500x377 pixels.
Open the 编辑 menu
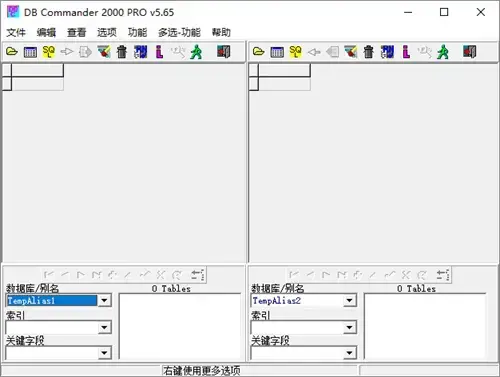tap(46, 32)
